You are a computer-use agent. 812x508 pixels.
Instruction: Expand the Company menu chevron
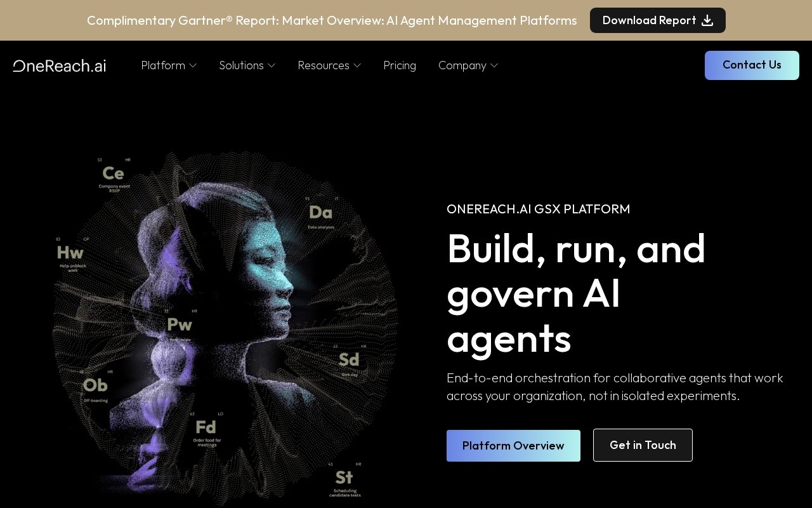pos(494,65)
